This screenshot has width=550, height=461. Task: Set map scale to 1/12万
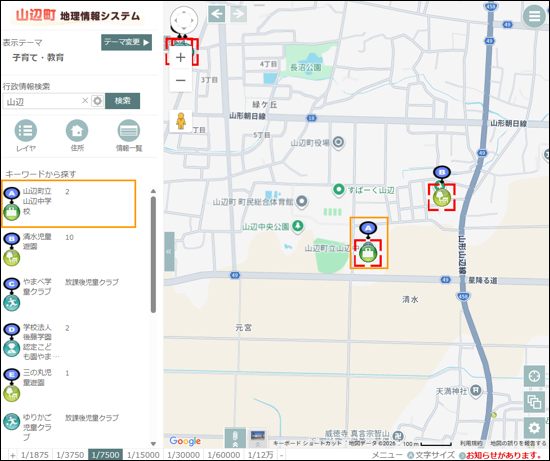[x=261, y=455]
